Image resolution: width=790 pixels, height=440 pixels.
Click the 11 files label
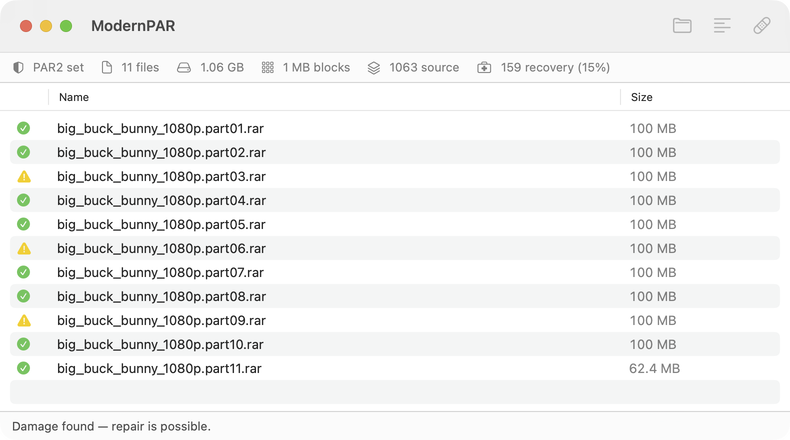(x=140, y=68)
